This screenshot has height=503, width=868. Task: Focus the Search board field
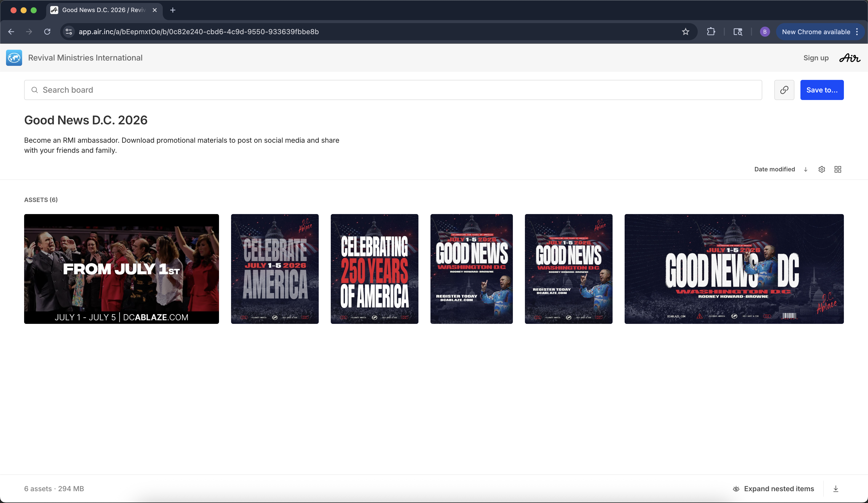(393, 90)
